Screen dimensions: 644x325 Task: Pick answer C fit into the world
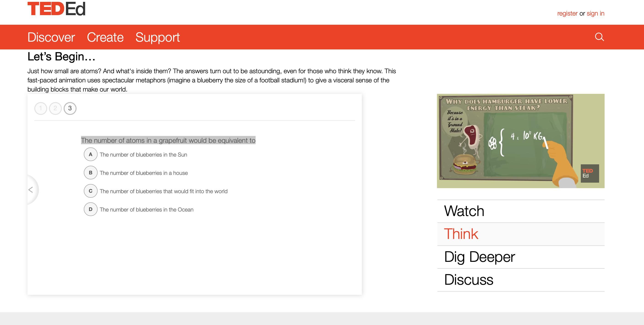coord(90,191)
